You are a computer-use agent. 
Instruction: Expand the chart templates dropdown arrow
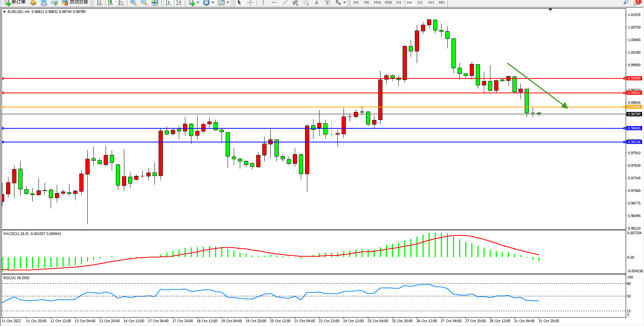[x=228, y=3]
